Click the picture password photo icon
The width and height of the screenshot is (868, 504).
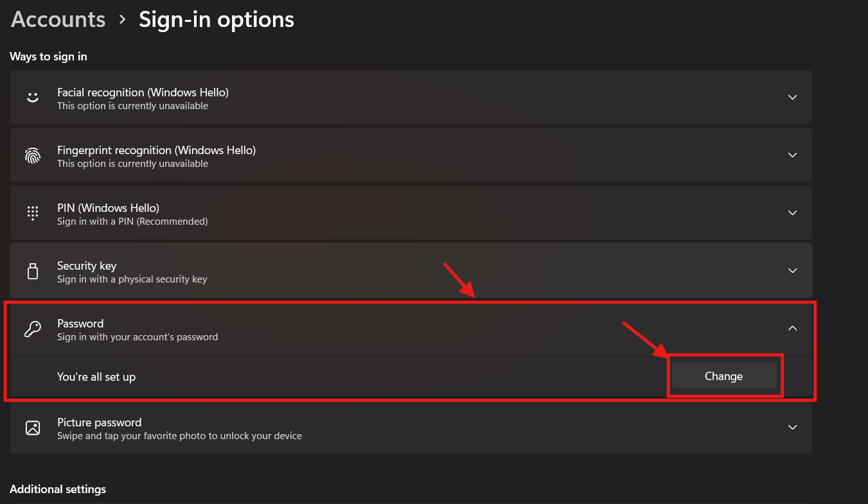pyautogui.click(x=32, y=428)
